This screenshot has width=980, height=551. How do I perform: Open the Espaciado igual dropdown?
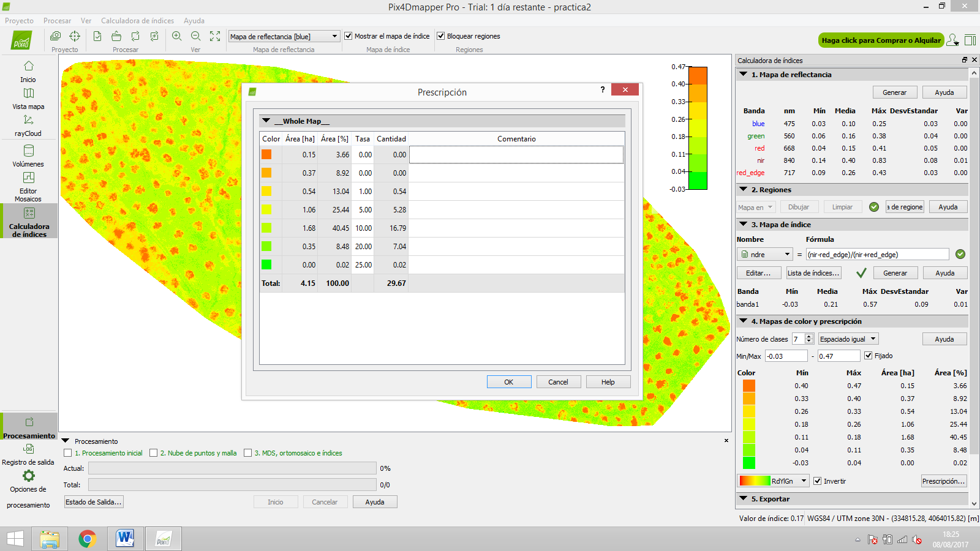(x=848, y=339)
